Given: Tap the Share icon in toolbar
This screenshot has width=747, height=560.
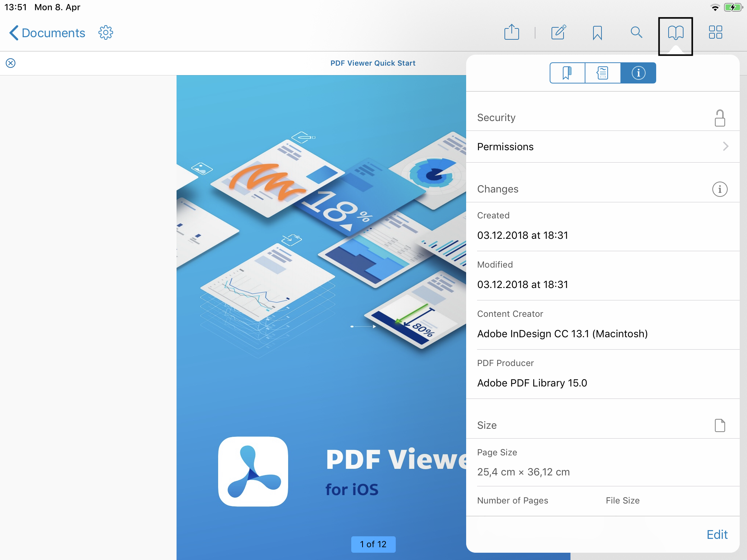Looking at the screenshot, I should 511,32.
